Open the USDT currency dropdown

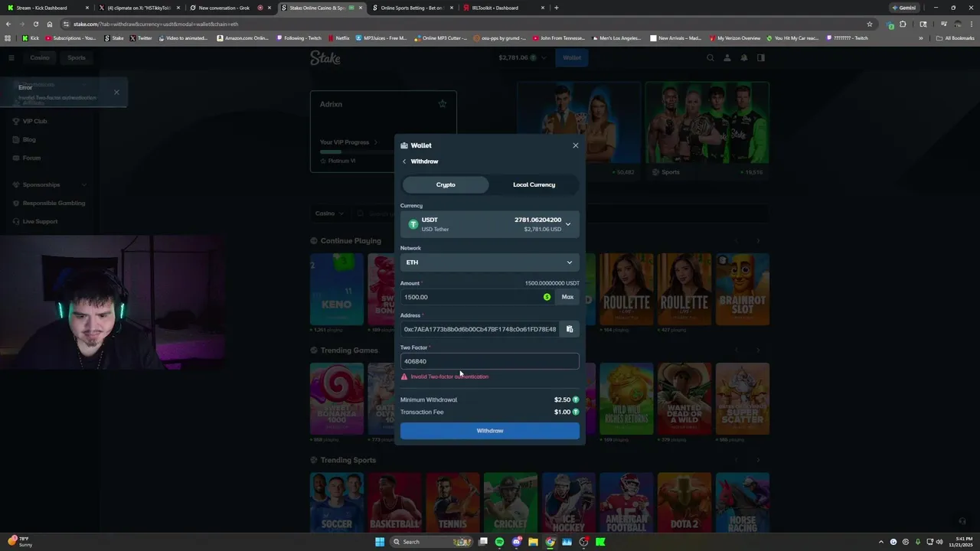coord(490,224)
